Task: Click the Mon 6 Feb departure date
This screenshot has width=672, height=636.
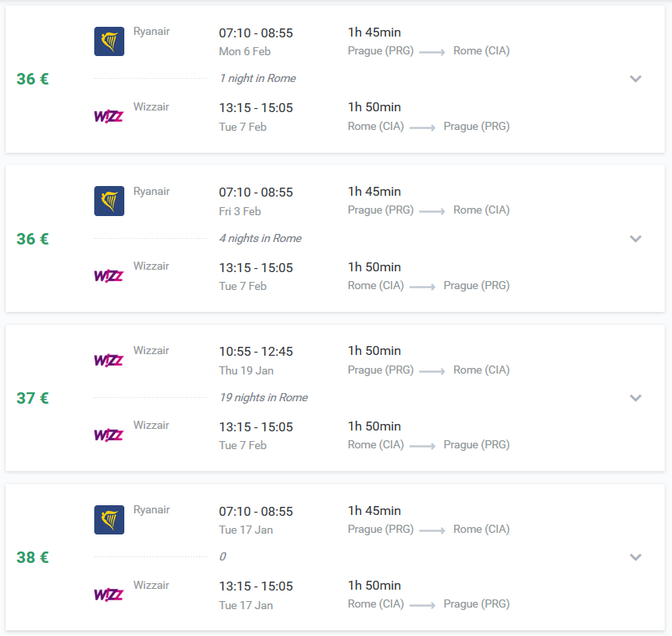Action: 245,51
